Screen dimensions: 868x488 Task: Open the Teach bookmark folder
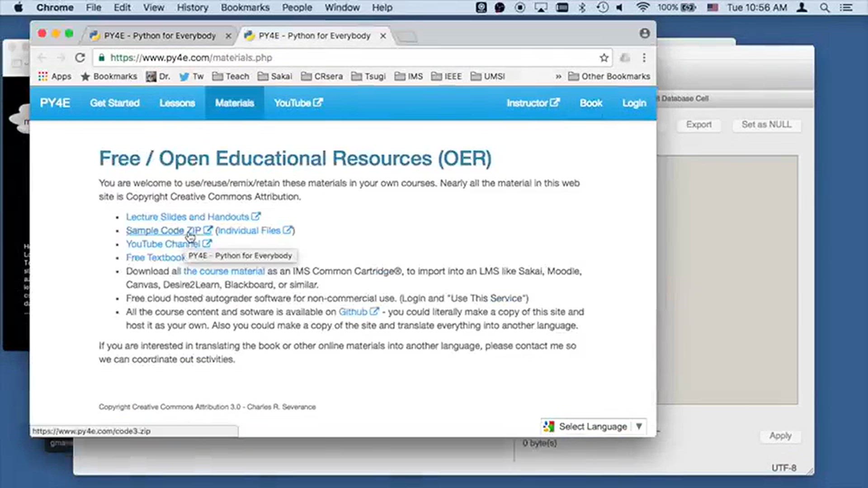pos(231,76)
